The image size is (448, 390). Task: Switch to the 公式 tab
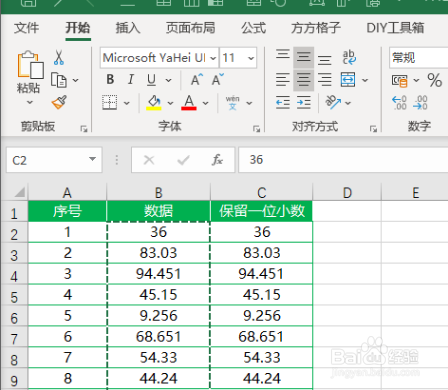tap(254, 28)
